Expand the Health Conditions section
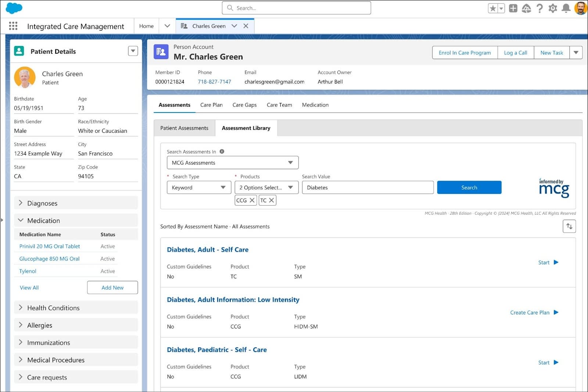The height and width of the screenshot is (392, 588). click(x=76, y=308)
